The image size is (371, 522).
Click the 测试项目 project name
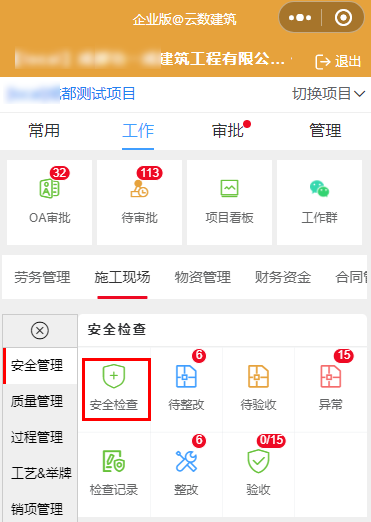[97, 94]
